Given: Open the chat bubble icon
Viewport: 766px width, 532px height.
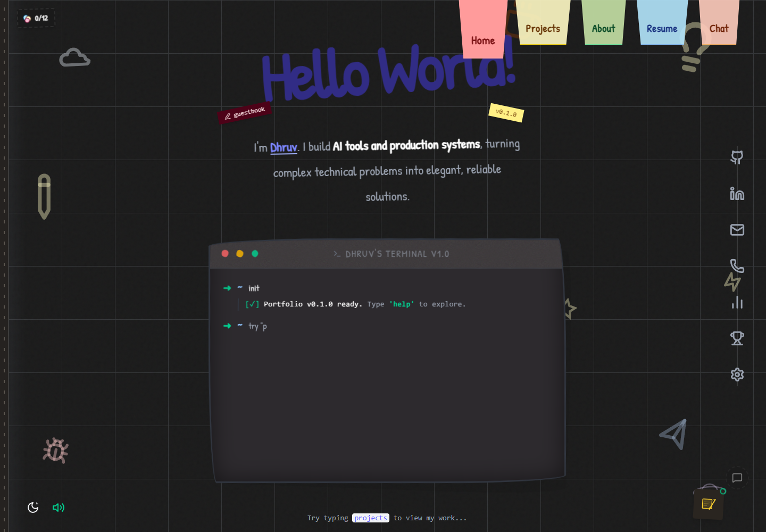Looking at the screenshot, I should pyautogui.click(x=737, y=478).
